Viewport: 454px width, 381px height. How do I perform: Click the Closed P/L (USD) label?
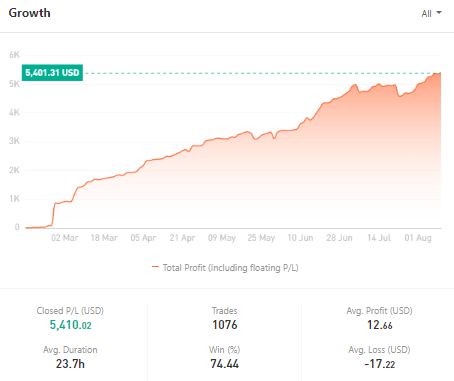point(70,311)
